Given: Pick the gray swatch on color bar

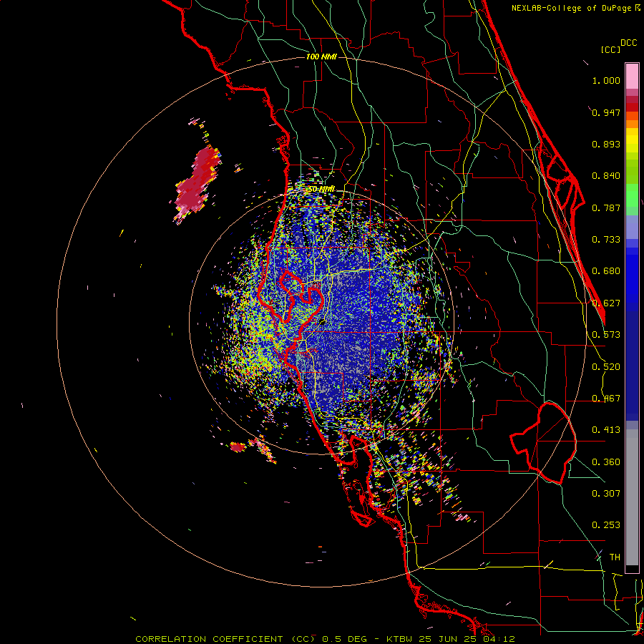Looking at the screenshot, I should (632, 497).
